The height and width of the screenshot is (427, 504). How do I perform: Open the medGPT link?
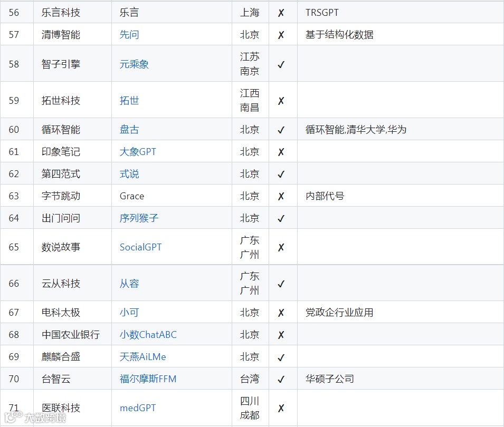pyautogui.click(x=138, y=408)
